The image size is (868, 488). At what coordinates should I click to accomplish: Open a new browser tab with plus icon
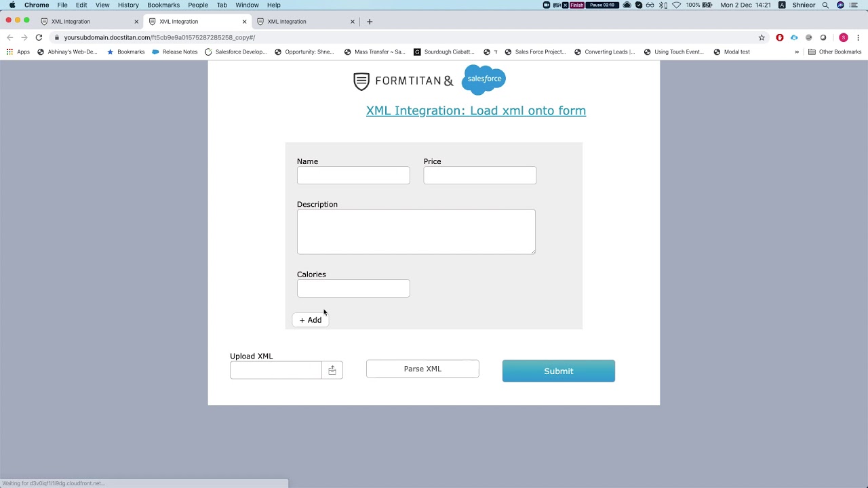(370, 22)
